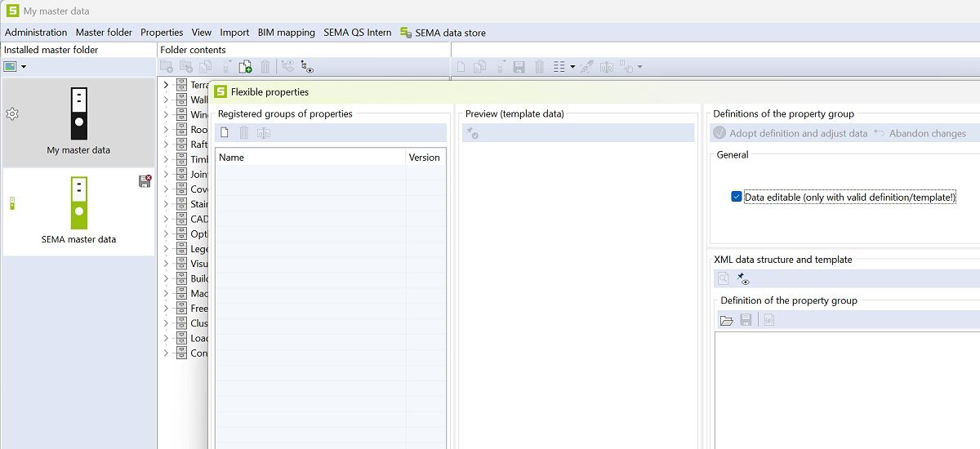Uncheck the Data editable checkbox
This screenshot has height=449, width=980.
pos(737,197)
